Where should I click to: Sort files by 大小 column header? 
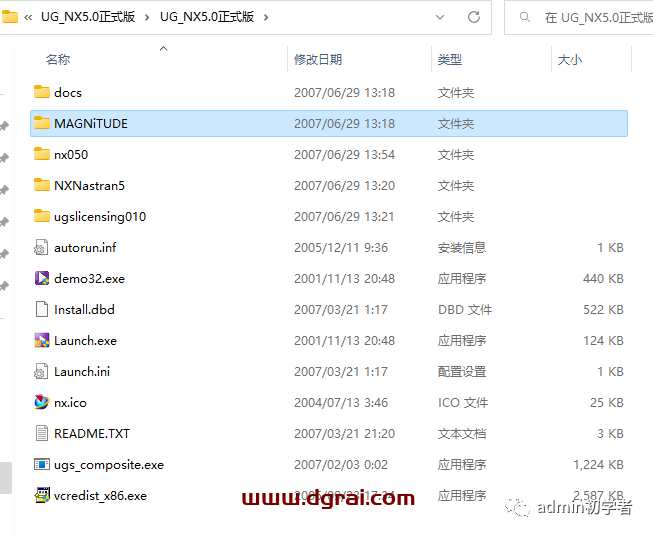tap(570, 60)
